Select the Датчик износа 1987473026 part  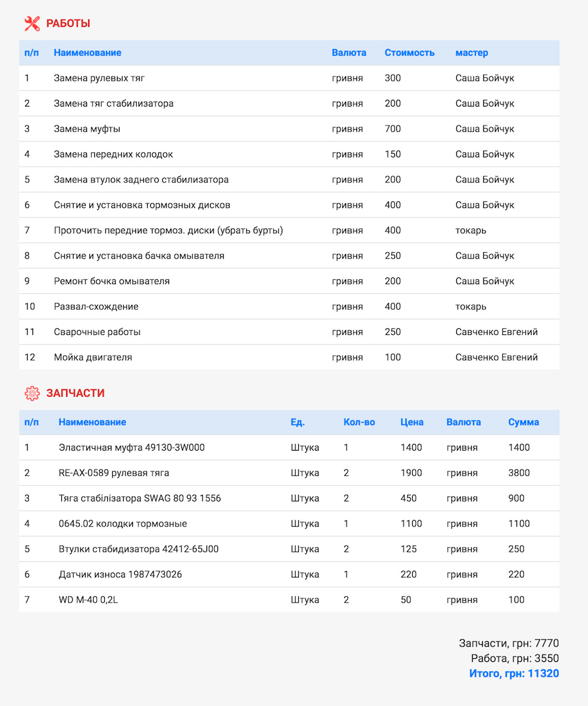[x=120, y=574]
